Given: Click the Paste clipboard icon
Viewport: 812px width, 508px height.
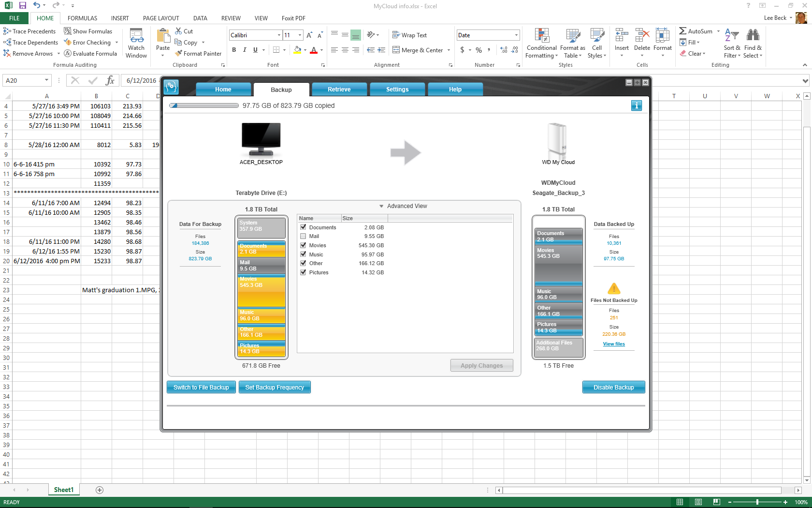Looking at the screenshot, I should click(163, 35).
